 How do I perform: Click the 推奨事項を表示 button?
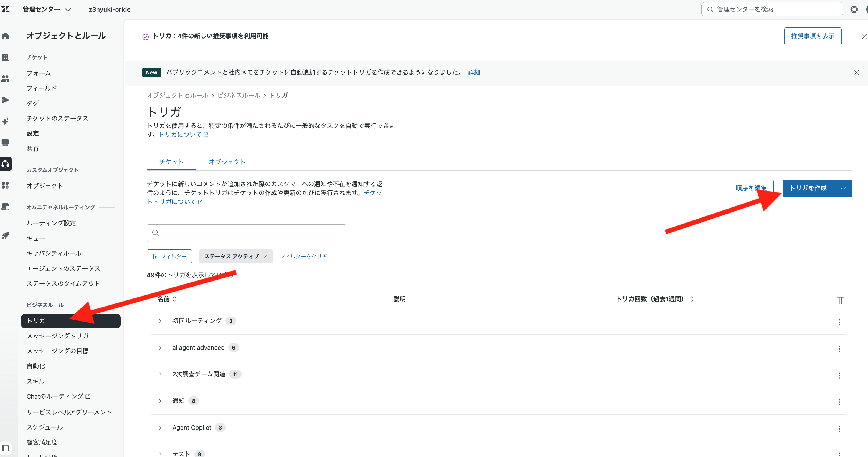click(813, 36)
